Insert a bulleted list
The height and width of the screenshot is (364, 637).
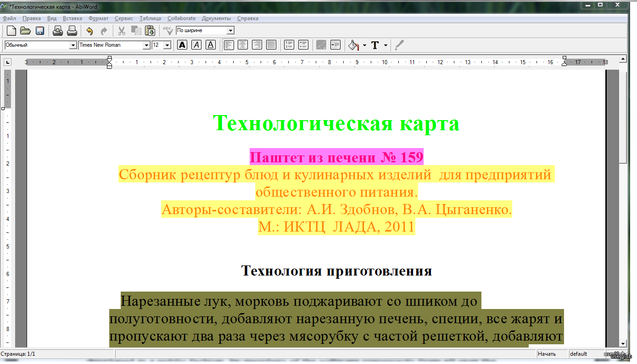[303, 45]
